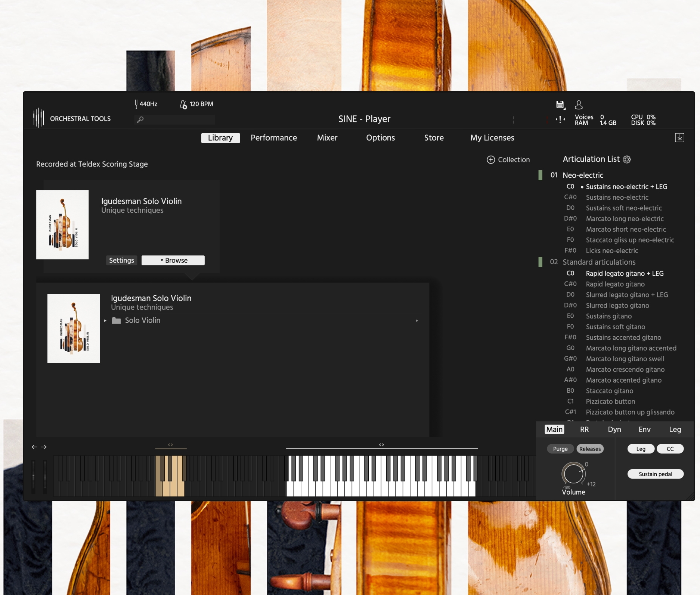The height and width of the screenshot is (595, 700).
Task: Open the Env tab
Action: [644, 429]
